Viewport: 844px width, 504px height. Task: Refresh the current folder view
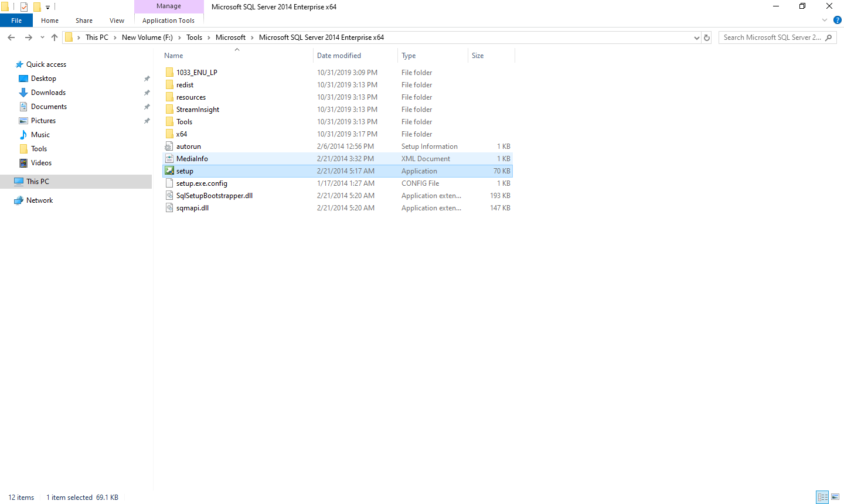[707, 38]
